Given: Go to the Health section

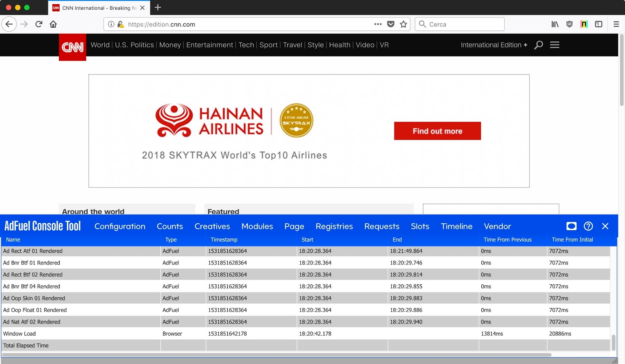Looking at the screenshot, I should point(340,45).
